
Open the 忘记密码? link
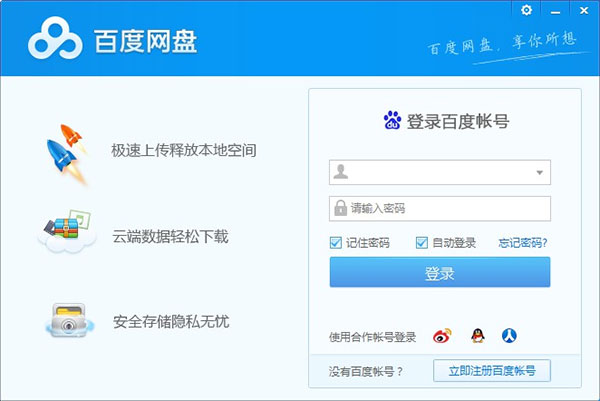click(x=523, y=243)
